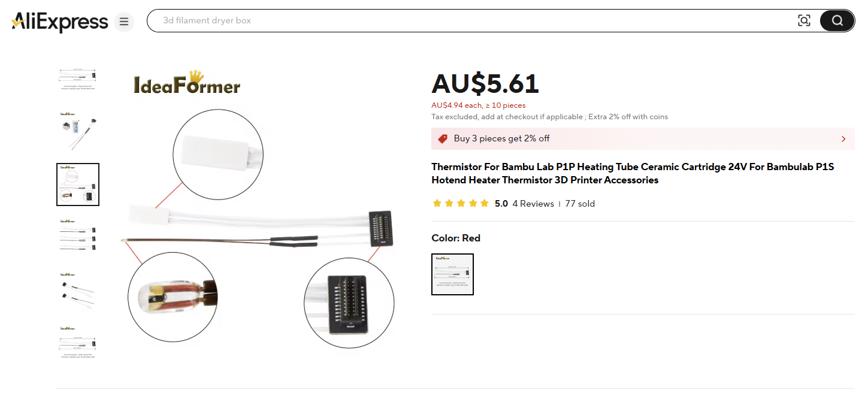Image resolution: width=868 pixels, height=396 pixels.
Task: Expand the Buy 3 pieces offer chevron
Action: 843,139
